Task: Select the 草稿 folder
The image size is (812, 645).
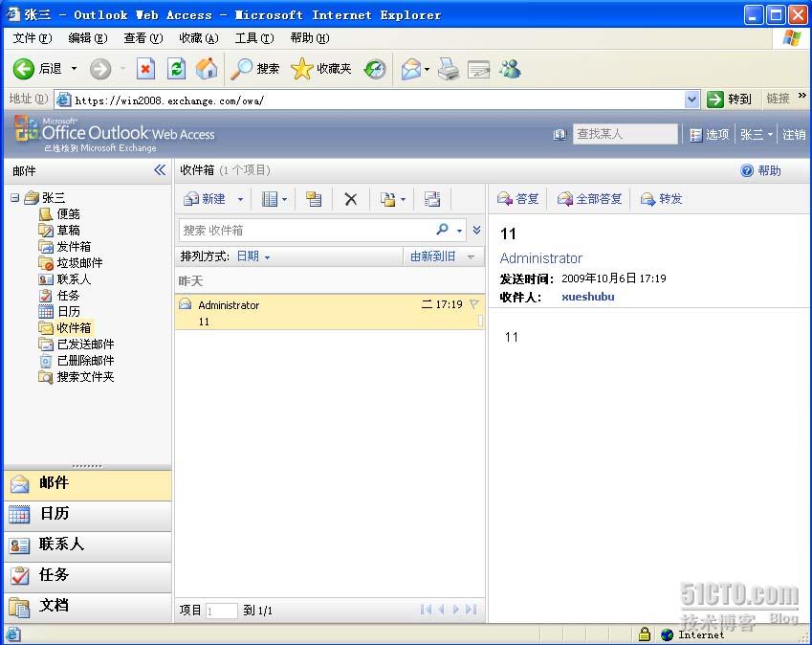Action: (x=59, y=230)
